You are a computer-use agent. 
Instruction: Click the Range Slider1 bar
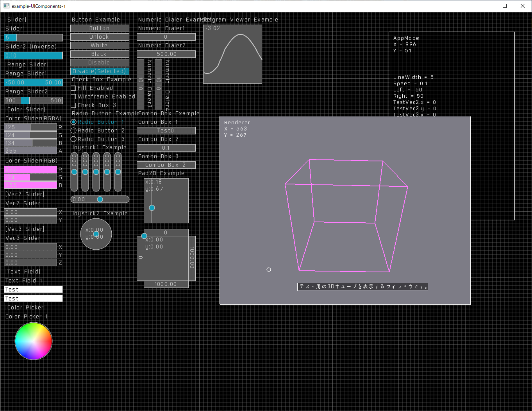coord(33,82)
